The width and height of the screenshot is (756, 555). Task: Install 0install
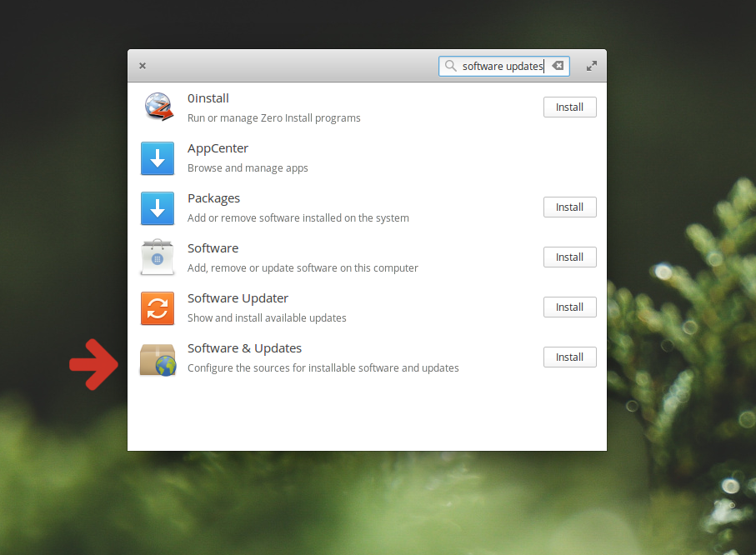[x=570, y=107]
